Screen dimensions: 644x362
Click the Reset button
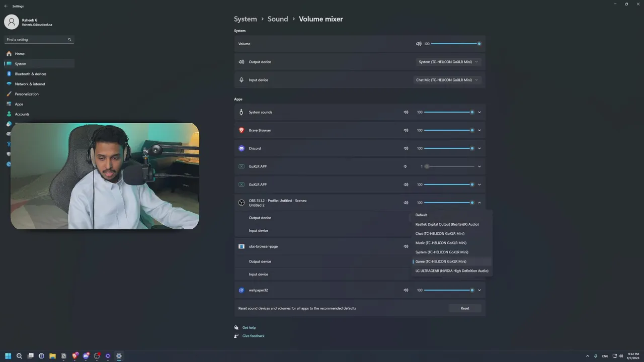465,308
